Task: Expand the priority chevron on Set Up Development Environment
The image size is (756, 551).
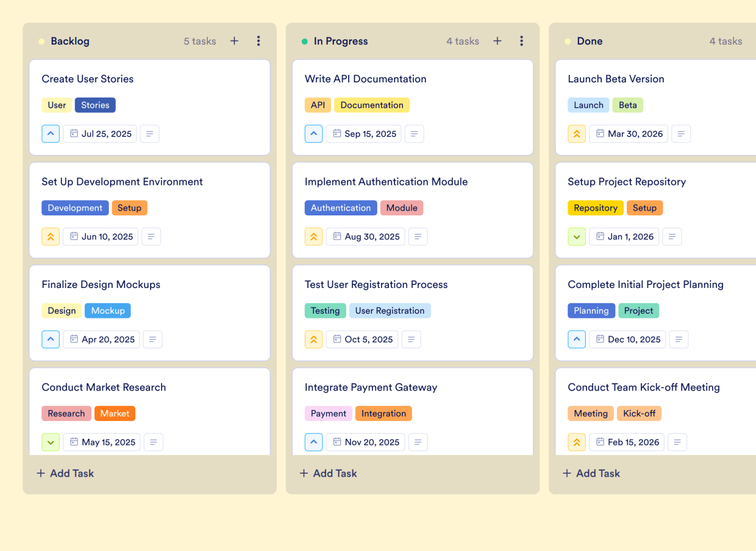Action: pos(51,236)
